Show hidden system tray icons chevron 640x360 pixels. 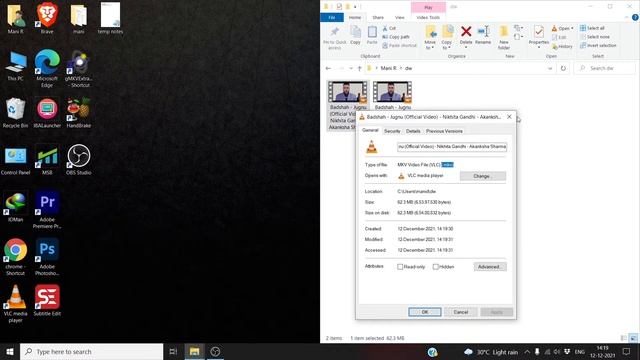[x=527, y=351]
